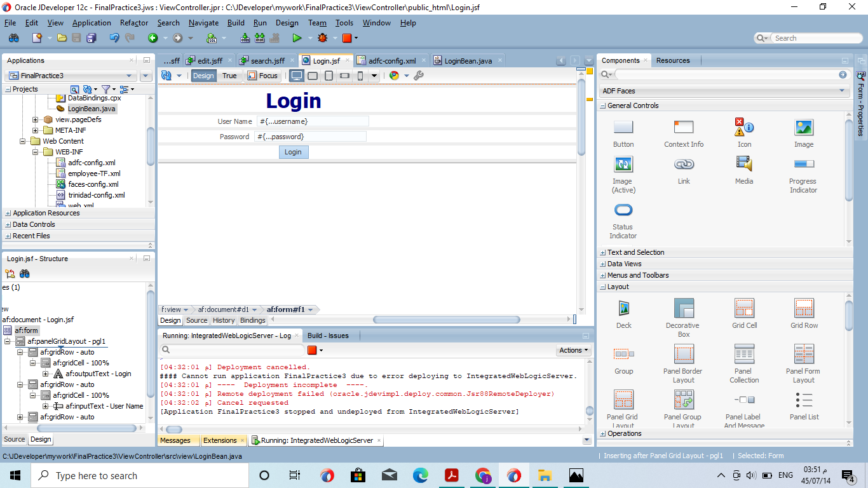The image size is (868, 488).
Task: Open the Navigate menu
Action: (x=203, y=23)
